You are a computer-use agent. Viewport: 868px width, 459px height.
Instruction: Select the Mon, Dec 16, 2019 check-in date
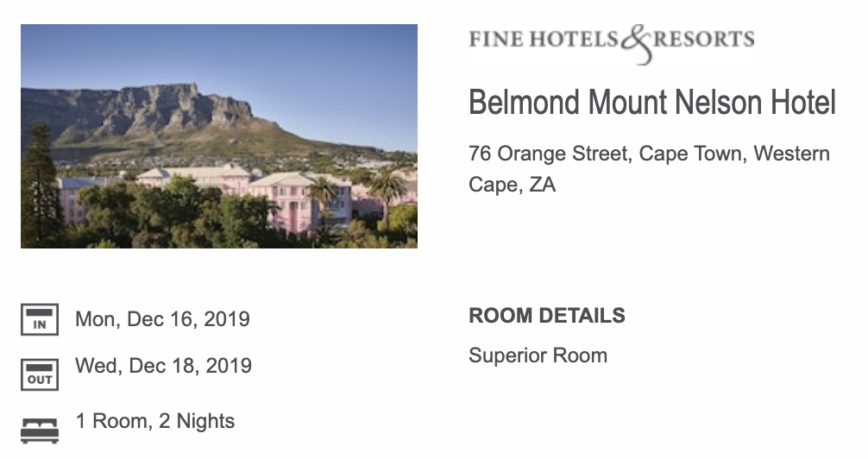[162, 319]
